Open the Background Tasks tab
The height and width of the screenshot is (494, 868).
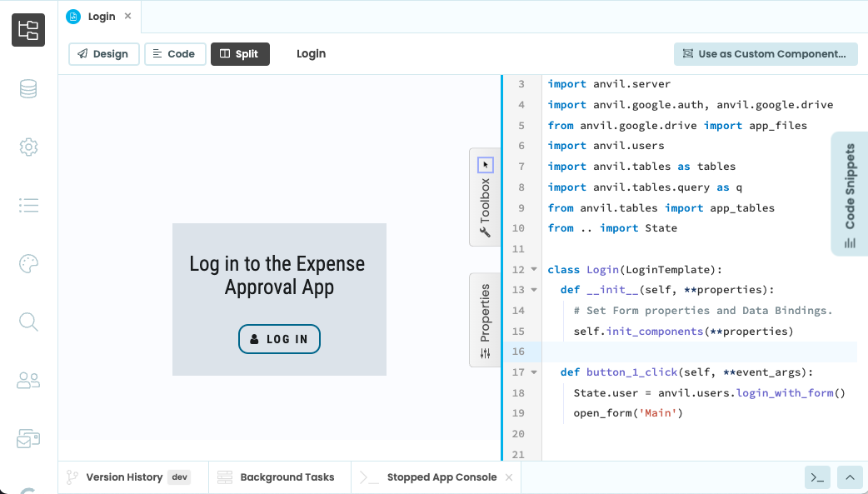coord(287,477)
